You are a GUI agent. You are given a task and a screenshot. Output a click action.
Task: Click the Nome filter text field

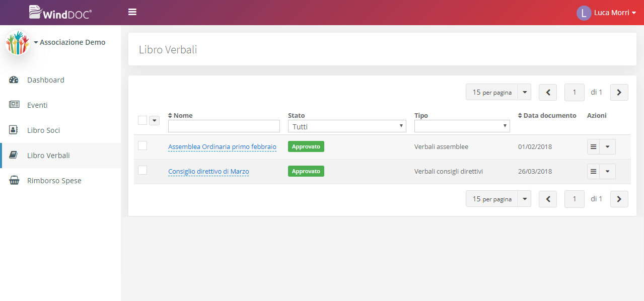tap(224, 126)
